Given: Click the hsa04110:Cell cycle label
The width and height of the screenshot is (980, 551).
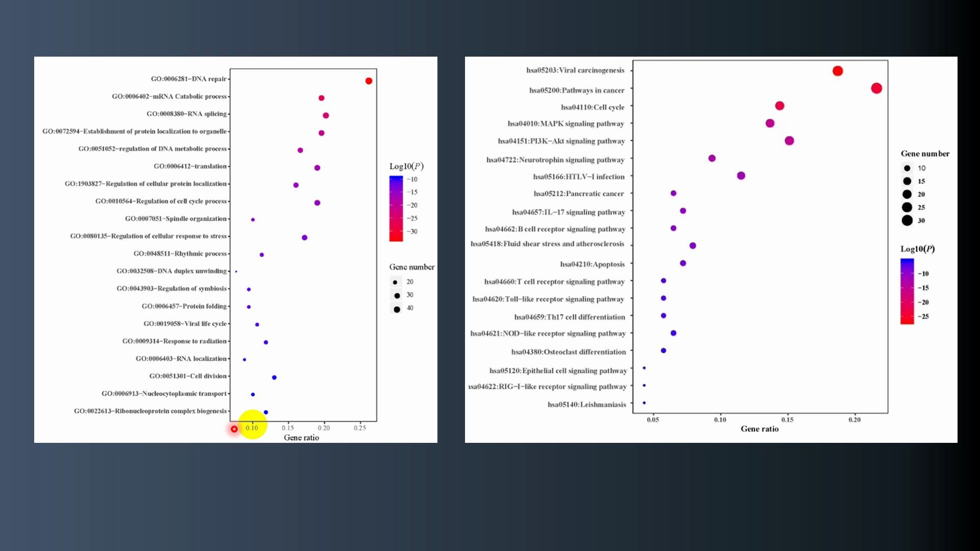Looking at the screenshot, I should (592, 107).
